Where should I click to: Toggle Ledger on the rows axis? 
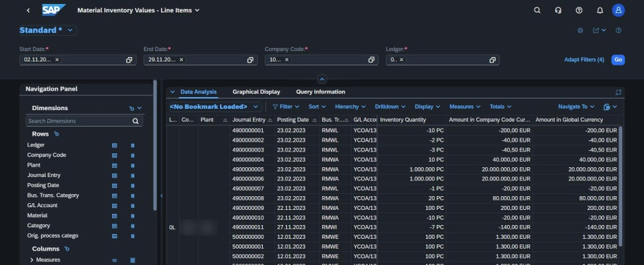coord(115,145)
